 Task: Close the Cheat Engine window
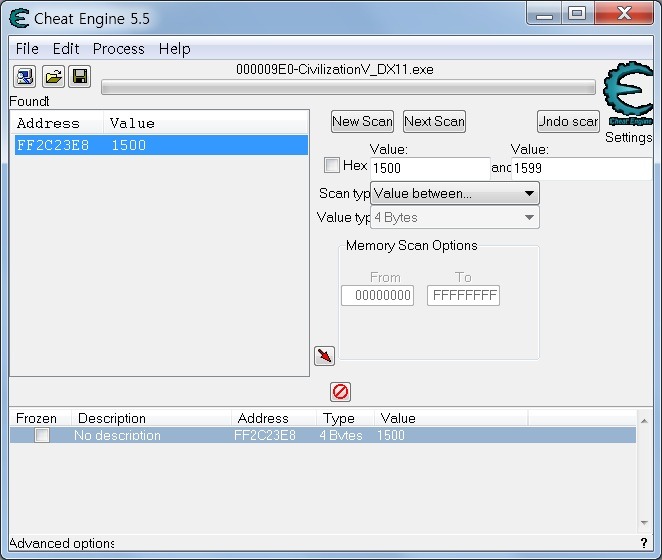624,14
